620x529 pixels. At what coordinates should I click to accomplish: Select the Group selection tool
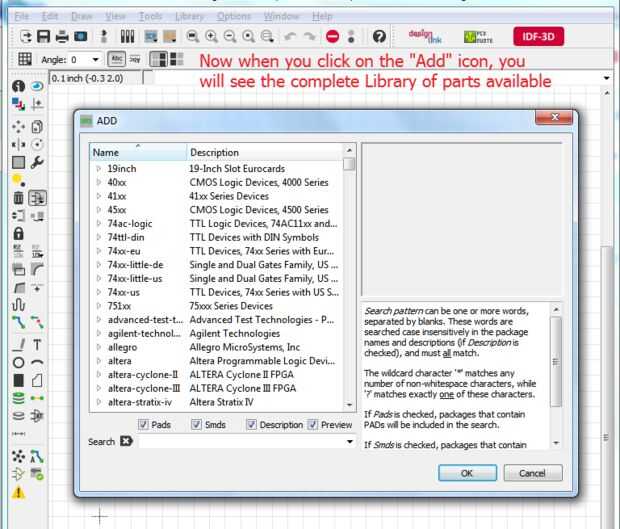[18, 162]
